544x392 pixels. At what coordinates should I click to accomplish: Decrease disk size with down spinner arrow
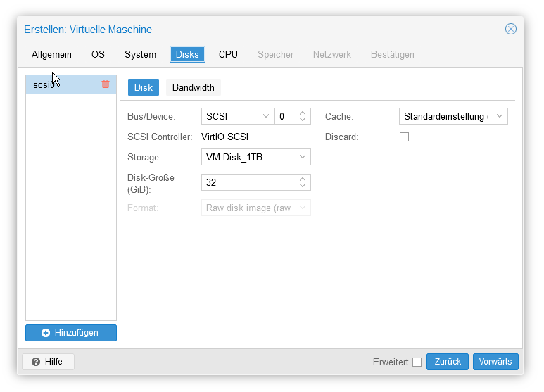click(303, 186)
